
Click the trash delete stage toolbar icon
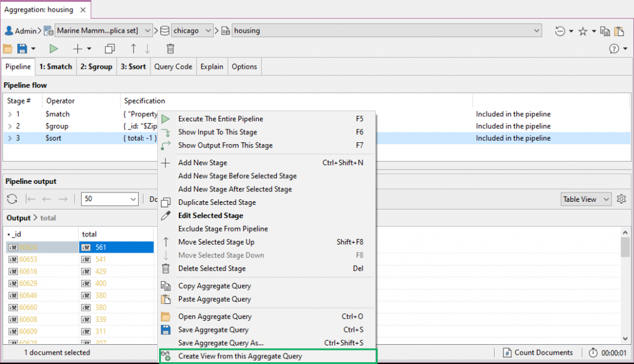point(170,49)
